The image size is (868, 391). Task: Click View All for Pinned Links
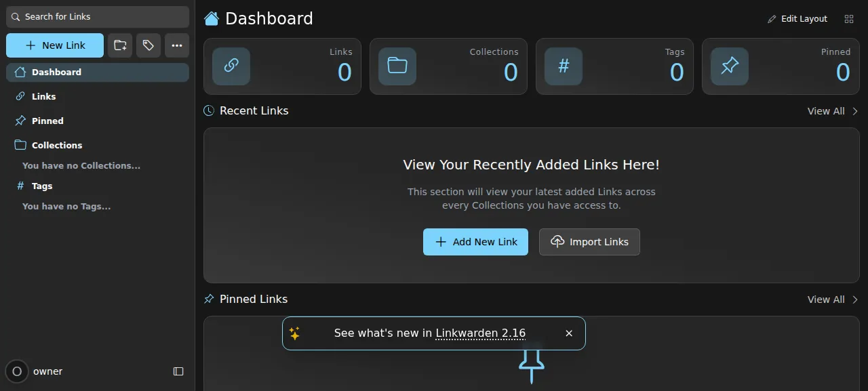[x=826, y=300]
